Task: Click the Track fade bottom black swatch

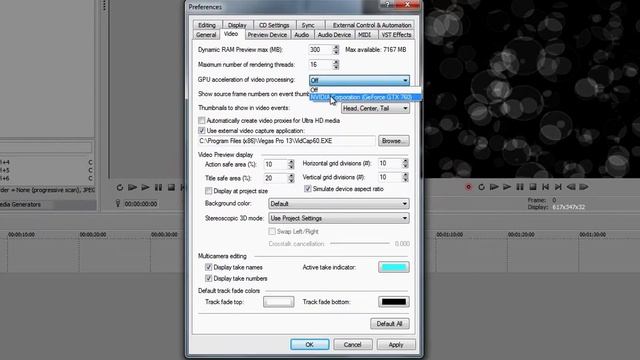Action: coord(394,302)
